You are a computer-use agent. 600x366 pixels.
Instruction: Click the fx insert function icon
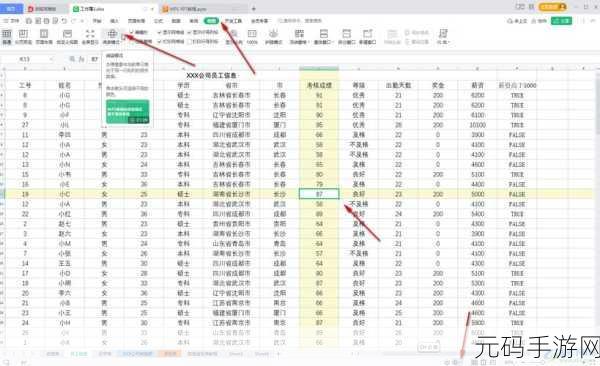[82, 59]
